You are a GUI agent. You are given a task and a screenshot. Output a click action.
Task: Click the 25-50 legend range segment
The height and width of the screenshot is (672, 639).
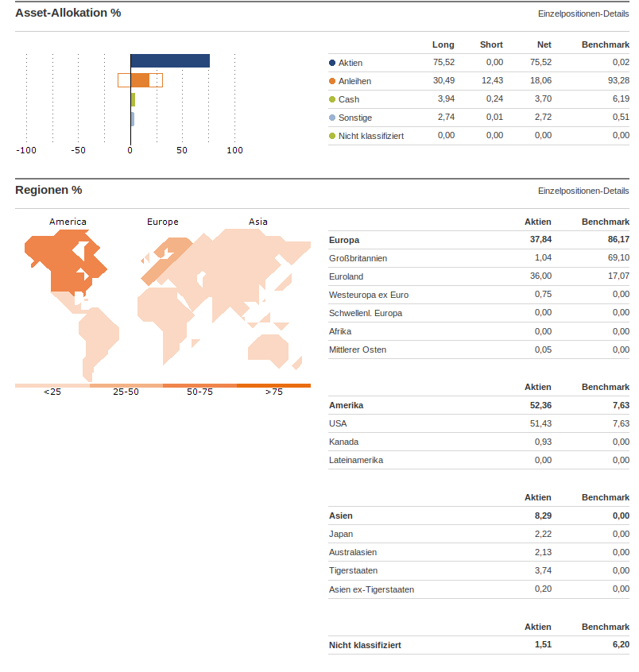coord(126,386)
